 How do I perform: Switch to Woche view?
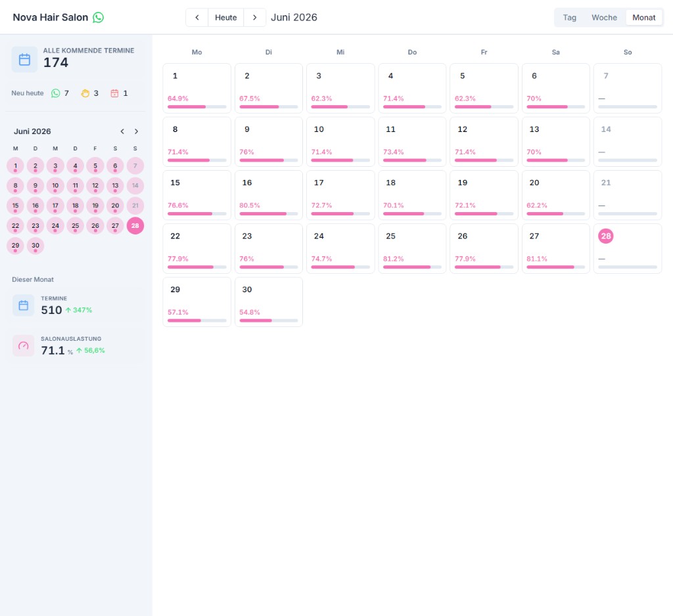coord(604,18)
